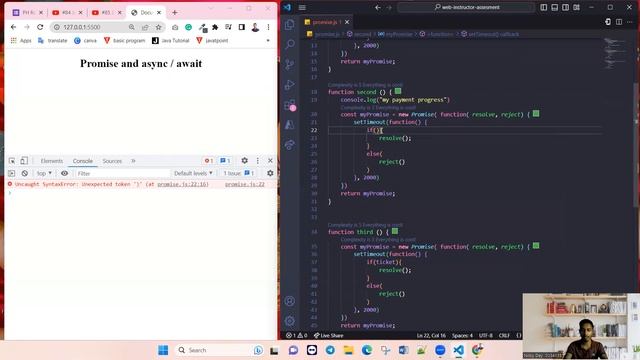Toggle panel layout button in VS Code
The image size is (640, 360).
click(555, 7)
